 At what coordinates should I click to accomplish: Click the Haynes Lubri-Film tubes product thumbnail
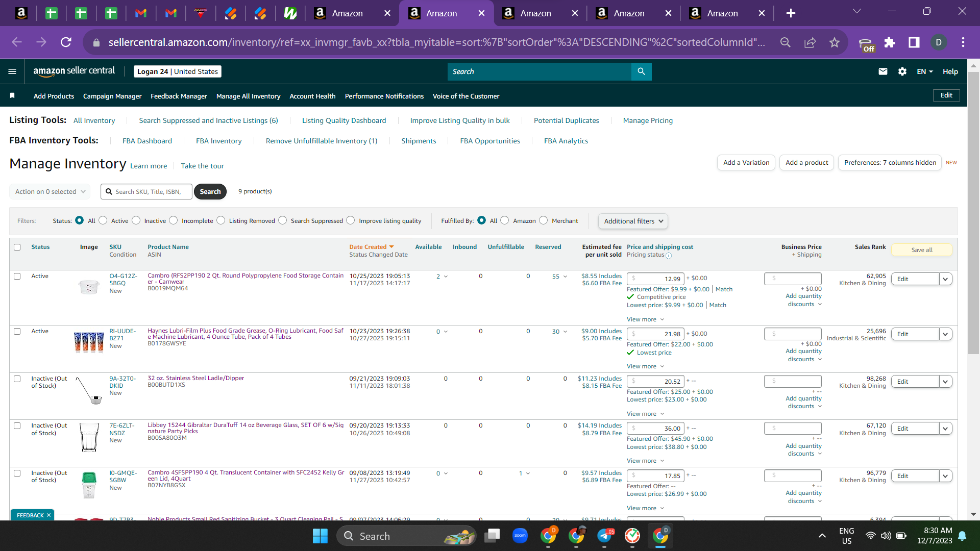click(x=89, y=342)
